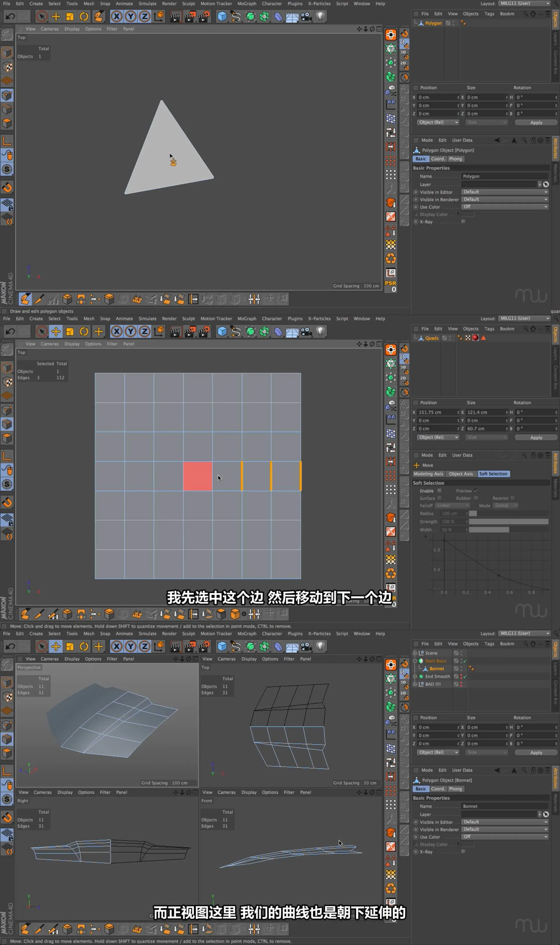Click Polygon Pen icon below the triangle viewport
The width and height of the screenshot is (560, 945).
tap(25, 299)
